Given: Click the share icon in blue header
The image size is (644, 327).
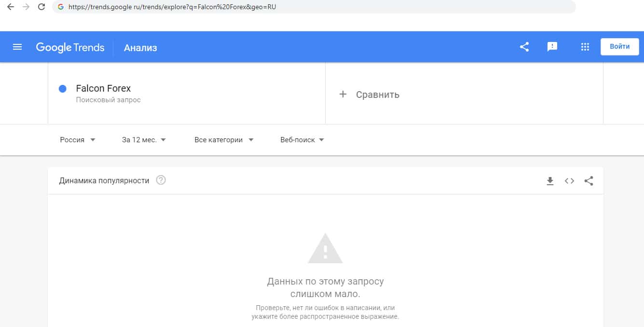Looking at the screenshot, I should click(524, 47).
